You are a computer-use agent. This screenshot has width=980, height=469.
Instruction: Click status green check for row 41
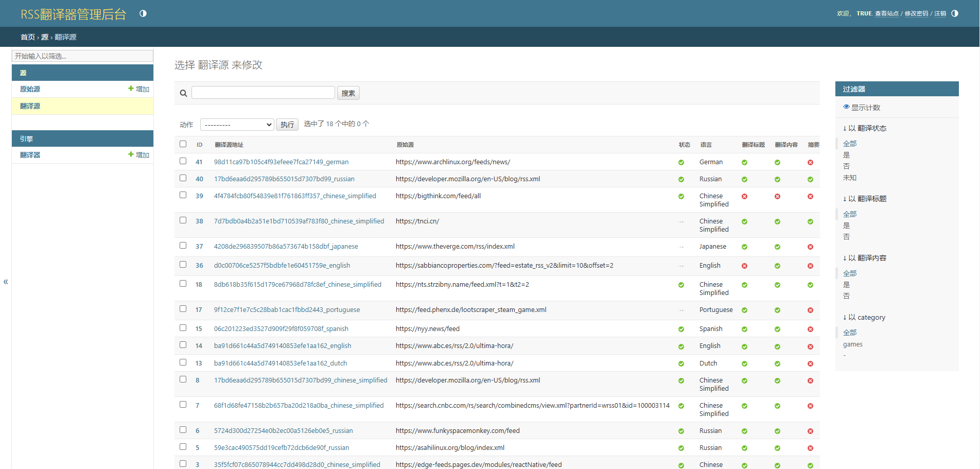(x=681, y=162)
